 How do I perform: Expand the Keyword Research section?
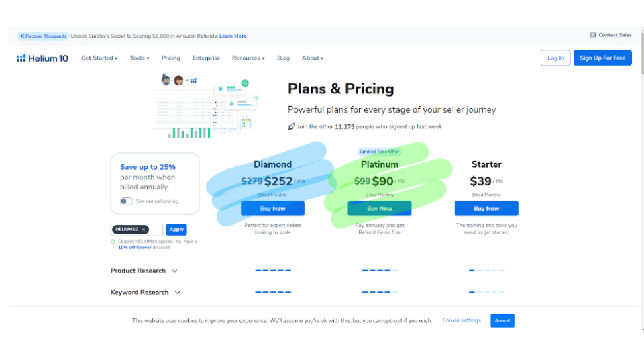(146, 292)
